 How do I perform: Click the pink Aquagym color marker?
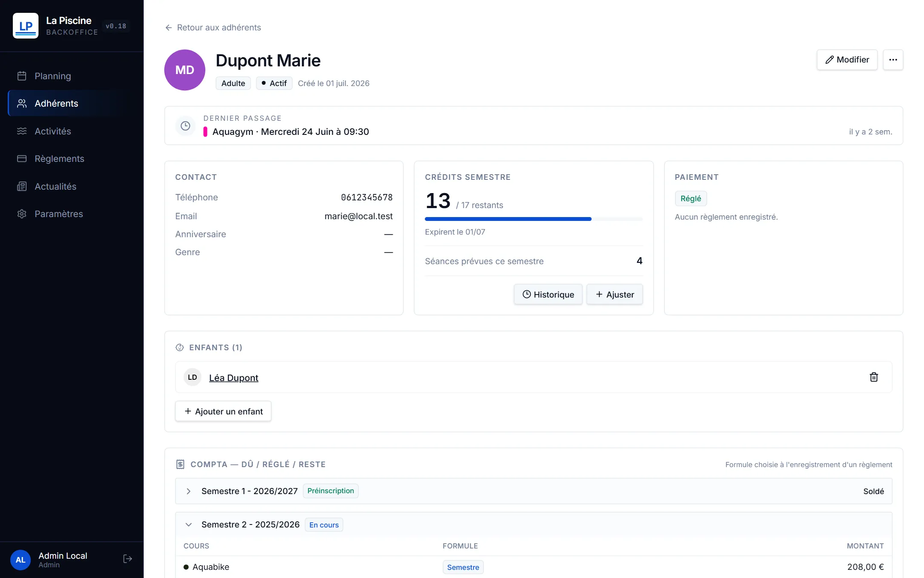coord(205,131)
